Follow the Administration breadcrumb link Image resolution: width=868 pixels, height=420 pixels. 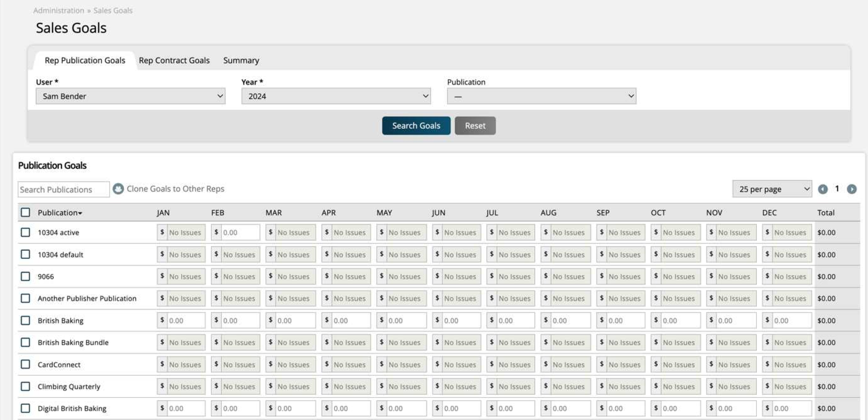pyautogui.click(x=59, y=11)
